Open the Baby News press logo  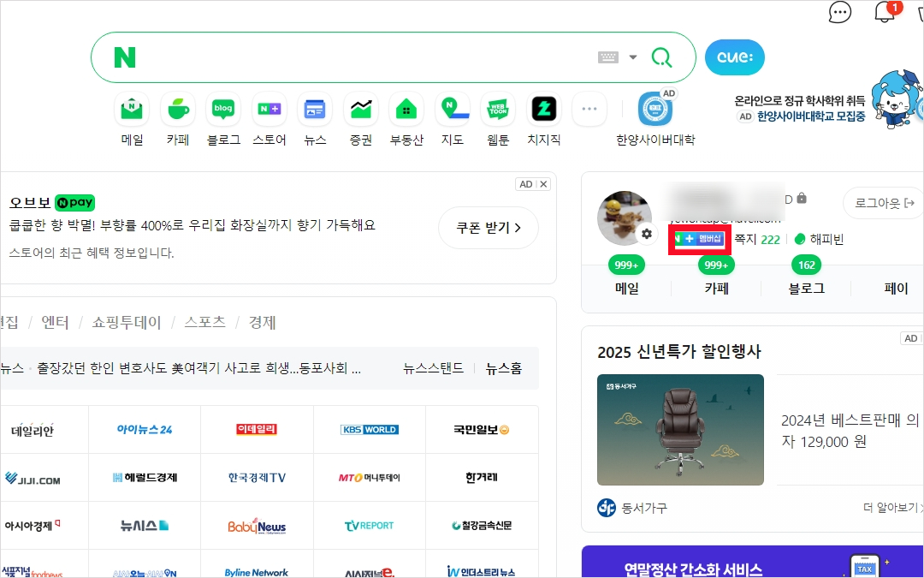(257, 526)
